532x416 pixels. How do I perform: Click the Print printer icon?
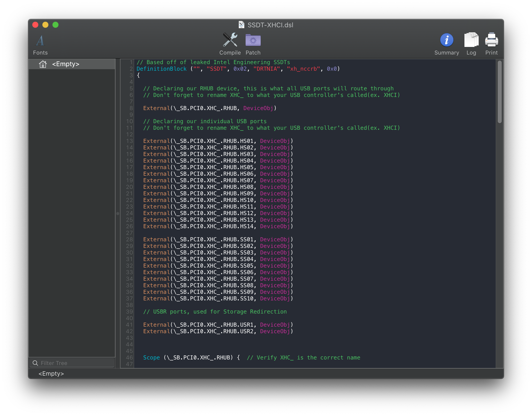[491, 40]
